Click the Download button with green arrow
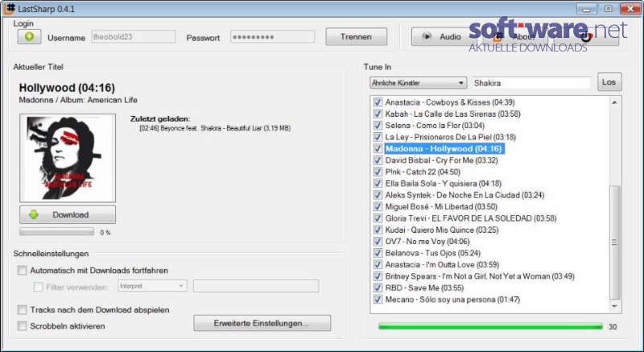 click(68, 214)
